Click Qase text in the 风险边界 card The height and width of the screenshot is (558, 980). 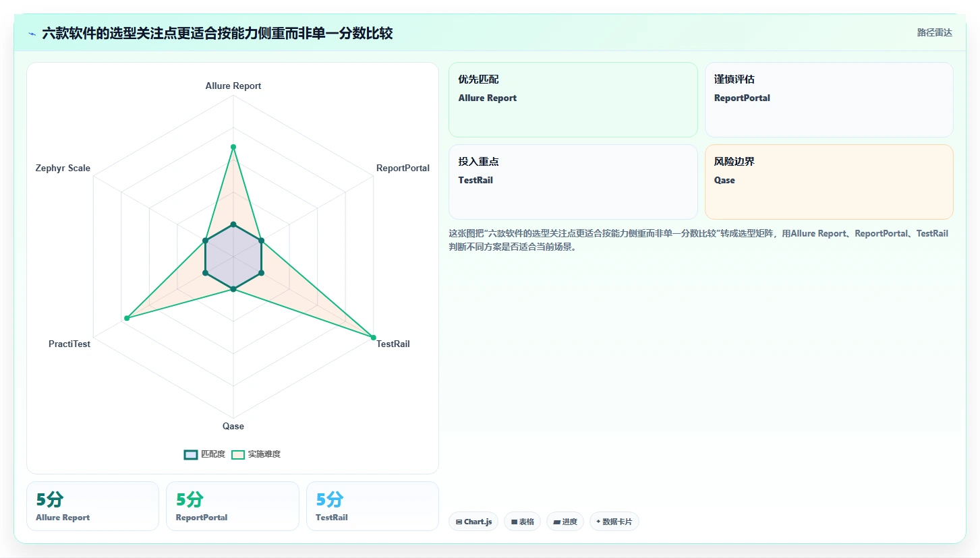click(x=724, y=181)
